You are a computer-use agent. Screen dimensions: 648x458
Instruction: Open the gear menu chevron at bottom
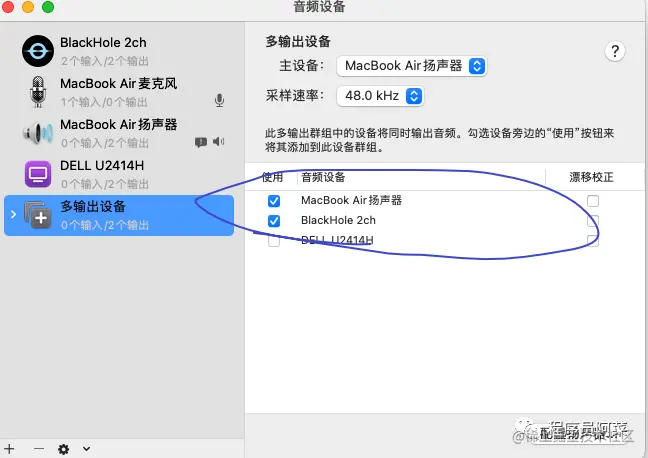(x=86, y=448)
